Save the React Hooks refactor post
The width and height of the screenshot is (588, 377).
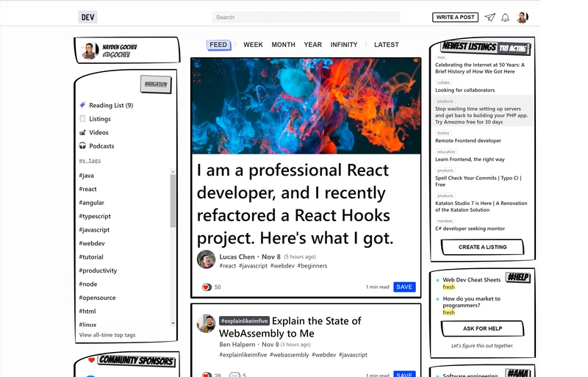pos(404,287)
